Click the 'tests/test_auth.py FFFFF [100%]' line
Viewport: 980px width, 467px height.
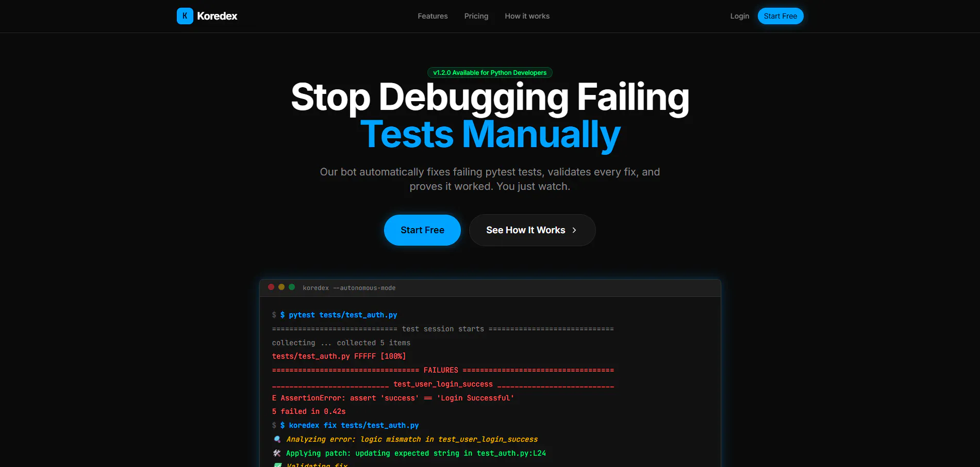click(x=339, y=356)
